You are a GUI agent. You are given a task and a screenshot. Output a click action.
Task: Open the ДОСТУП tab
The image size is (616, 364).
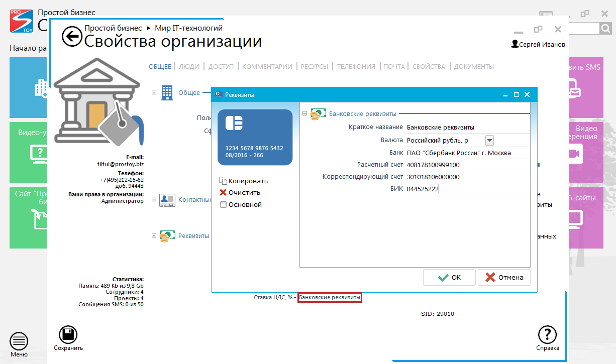coord(221,66)
